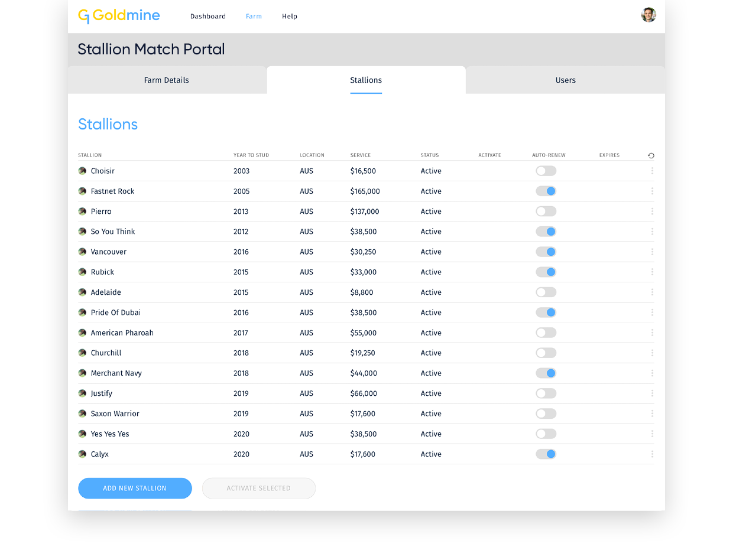Image resolution: width=733 pixels, height=560 pixels.
Task: Click the Goldmine logo
Action: point(119,15)
